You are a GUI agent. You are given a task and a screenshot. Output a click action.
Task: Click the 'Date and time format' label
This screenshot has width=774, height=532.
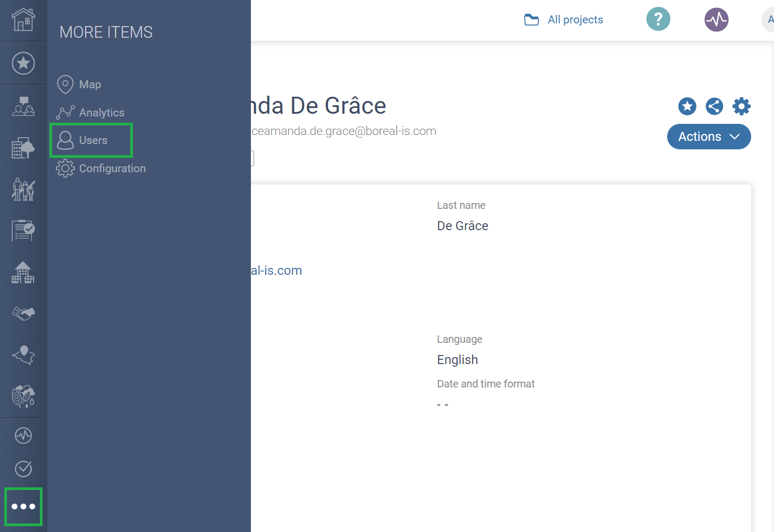(486, 384)
